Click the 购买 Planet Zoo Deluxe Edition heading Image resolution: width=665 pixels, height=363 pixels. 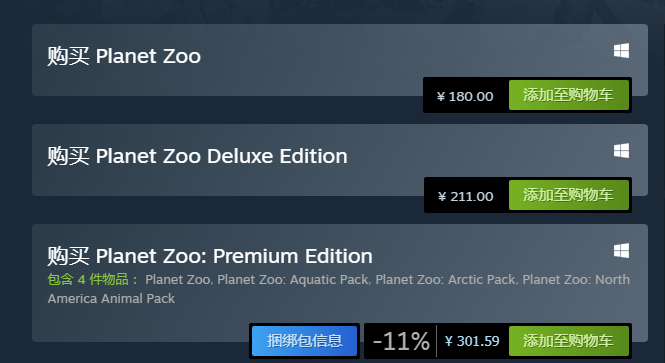tap(197, 156)
